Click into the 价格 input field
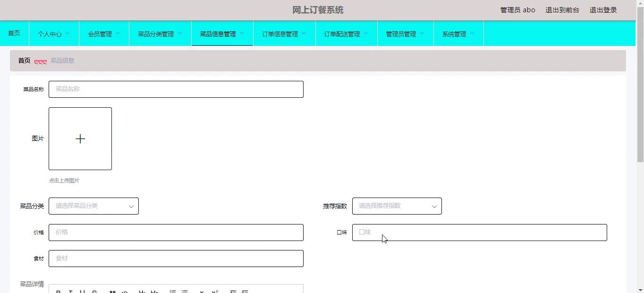 pyautogui.click(x=176, y=233)
